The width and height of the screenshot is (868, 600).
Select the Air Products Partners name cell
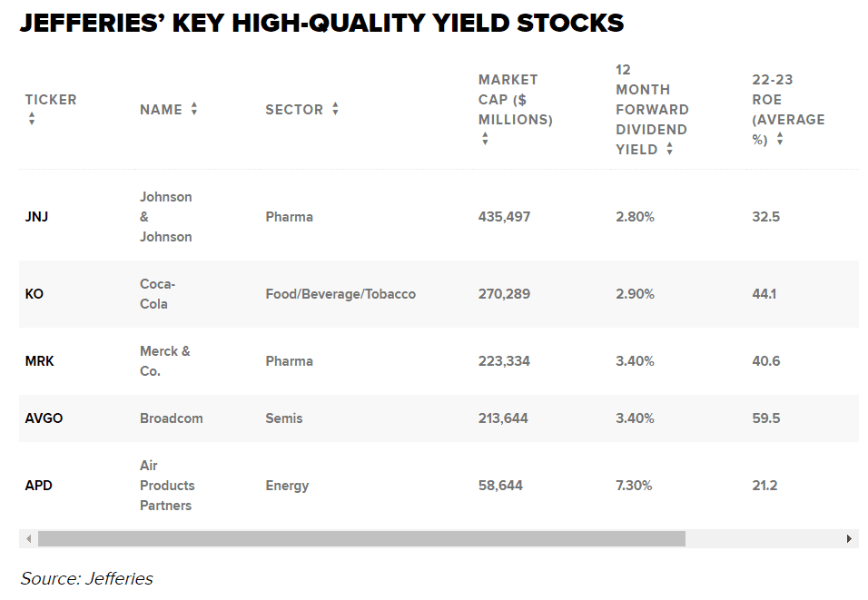point(167,486)
